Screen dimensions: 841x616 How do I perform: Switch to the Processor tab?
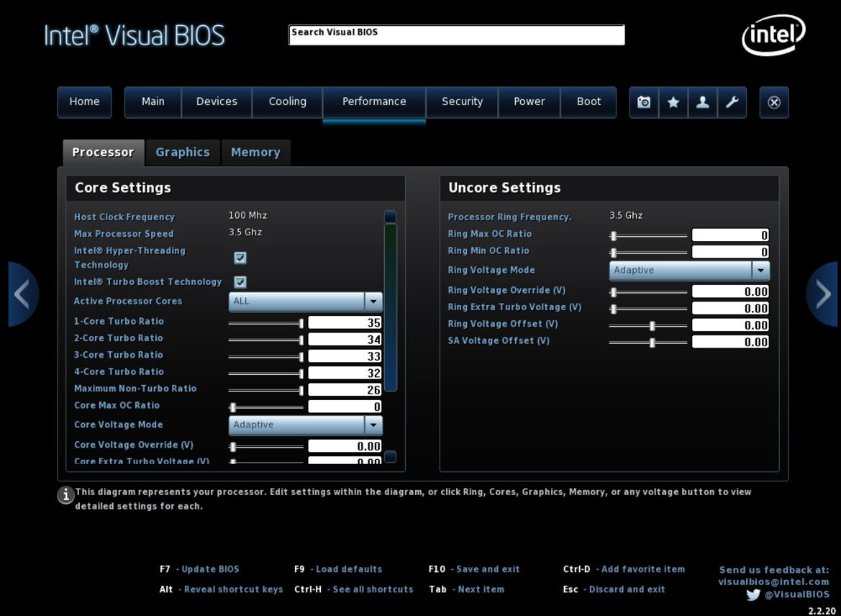(104, 153)
